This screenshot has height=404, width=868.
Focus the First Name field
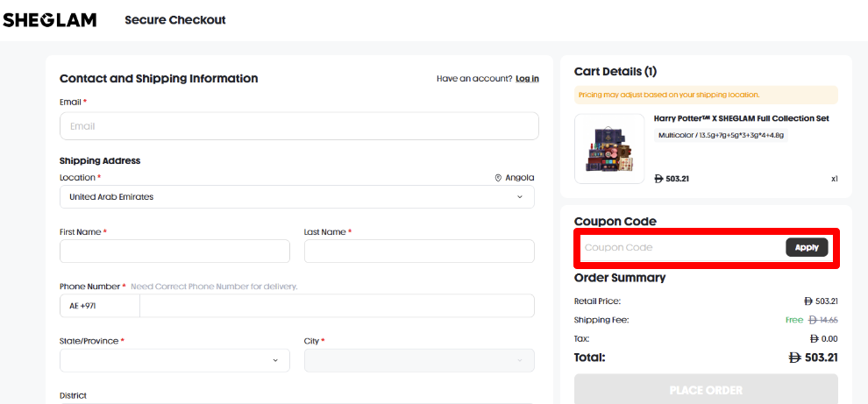[x=174, y=251]
